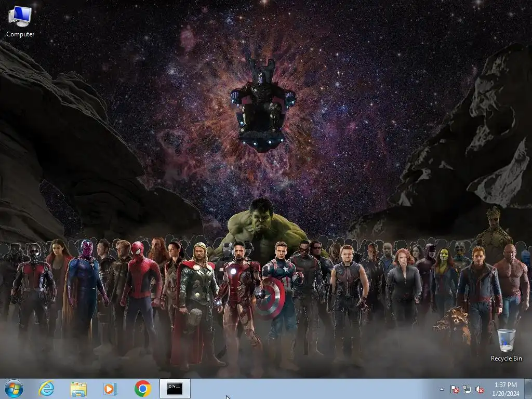Select the Computer desktop icon
Viewport: 532px width, 399px height.
[20, 21]
